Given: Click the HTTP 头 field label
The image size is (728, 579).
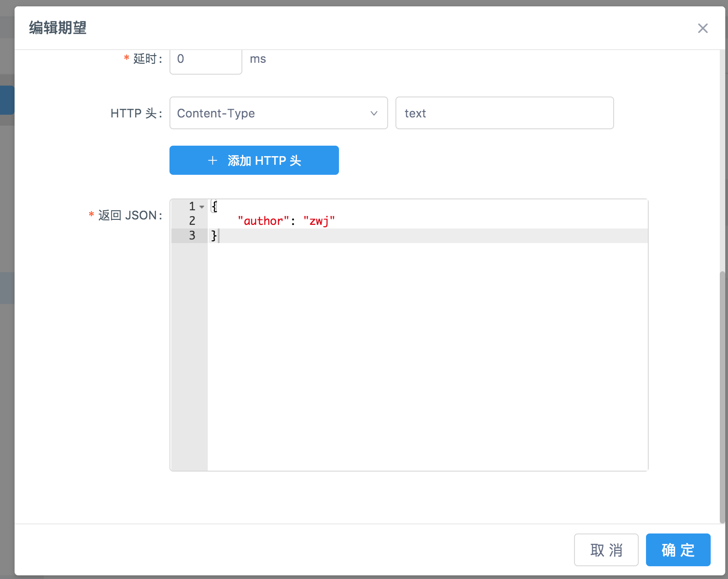Looking at the screenshot, I should tap(136, 113).
